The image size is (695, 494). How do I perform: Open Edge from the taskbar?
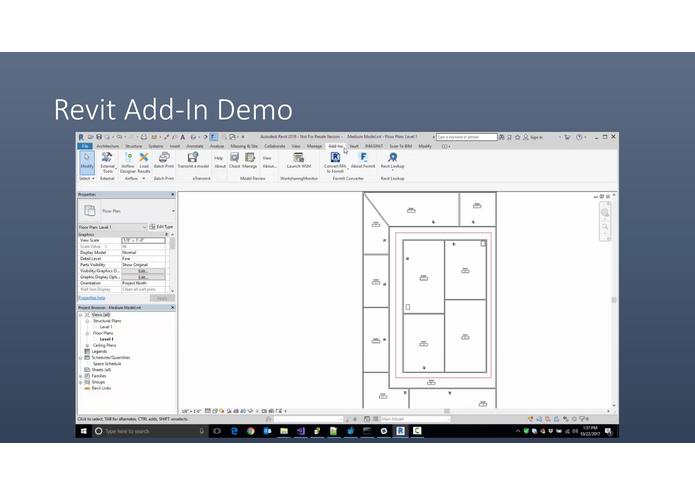pyautogui.click(x=234, y=431)
